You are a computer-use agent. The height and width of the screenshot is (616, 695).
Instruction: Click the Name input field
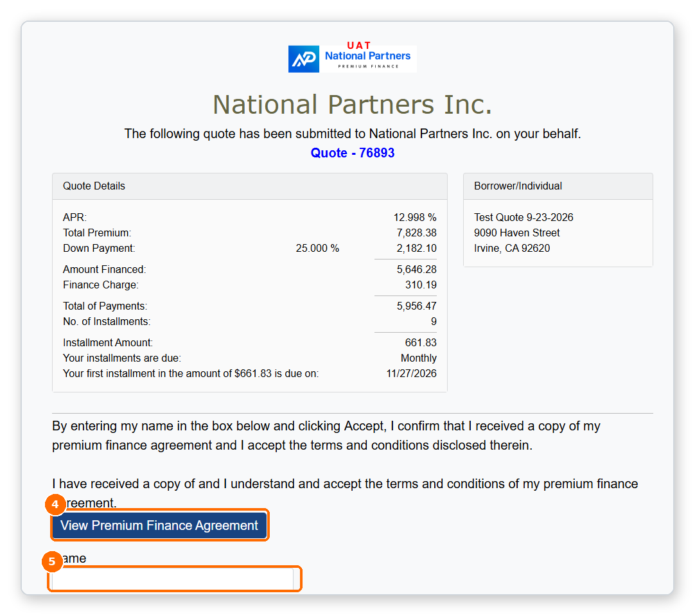click(172, 579)
